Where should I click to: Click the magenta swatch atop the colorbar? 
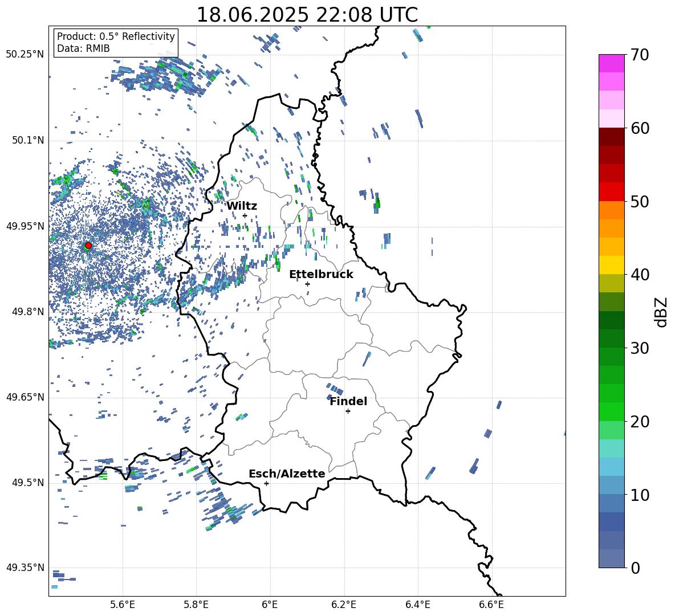(611, 64)
